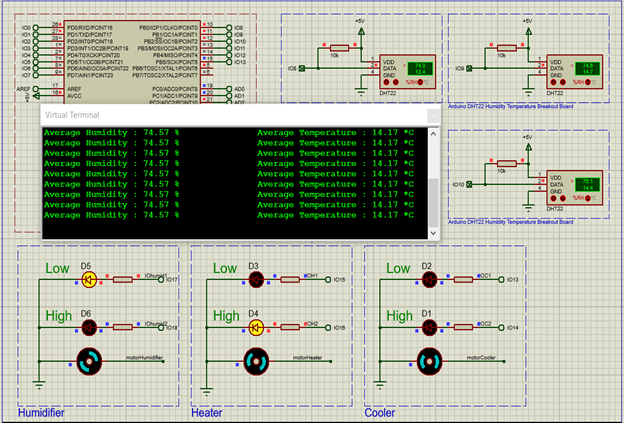Image resolution: width=624 pixels, height=423 pixels.
Task: Click the Virtual Terminal scrollbar thumb
Action: (433, 203)
